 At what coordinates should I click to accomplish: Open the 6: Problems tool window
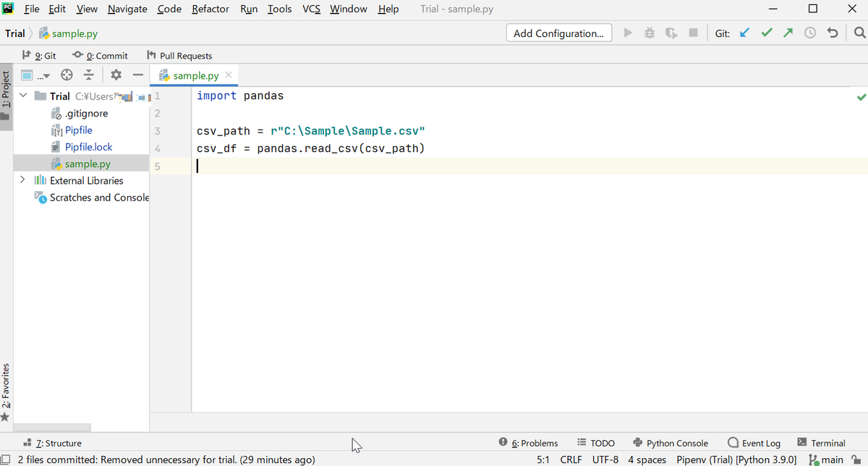[x=528, y=443]
